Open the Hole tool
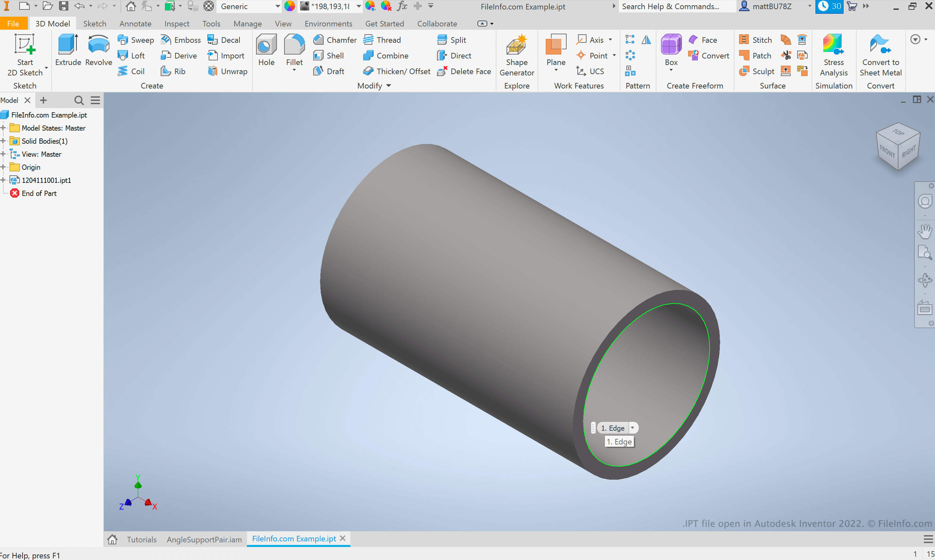 (266, 51)
